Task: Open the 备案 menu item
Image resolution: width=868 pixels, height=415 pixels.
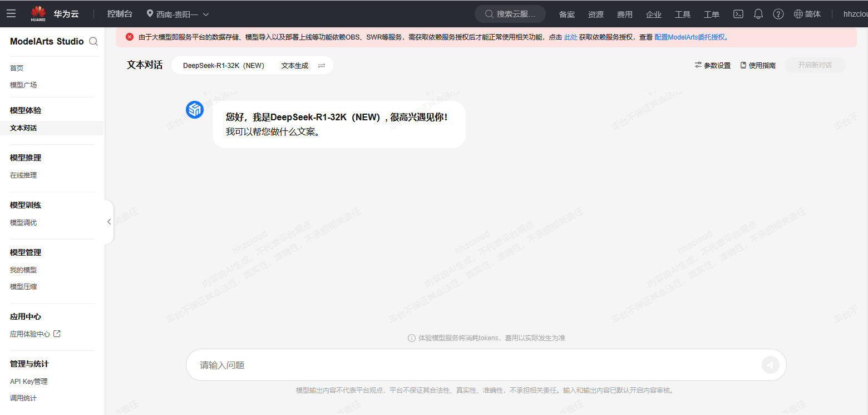Action: (x=567, y=14)
